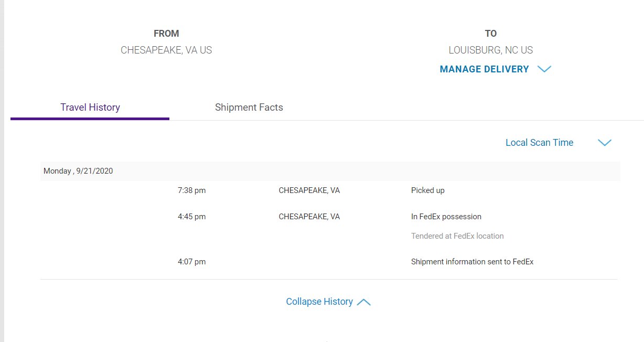Click Shipment information sent to FedEx entry
644x342 pixels.
(472, 262)
